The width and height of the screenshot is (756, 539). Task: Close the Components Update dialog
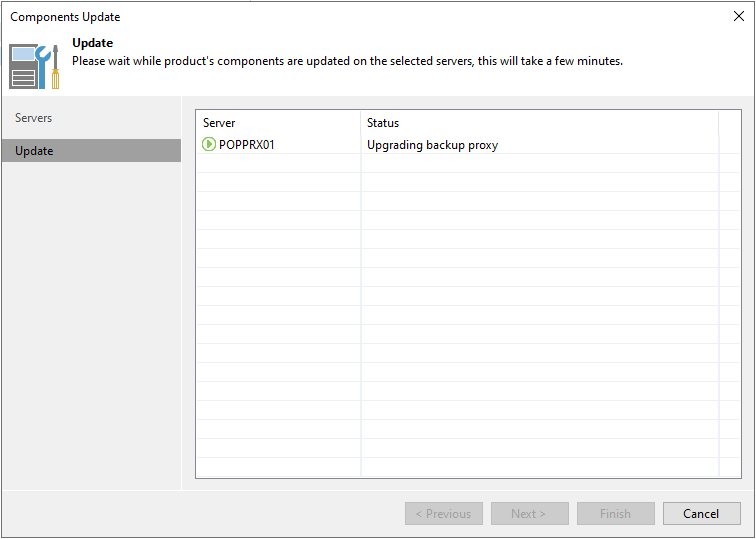738,16
